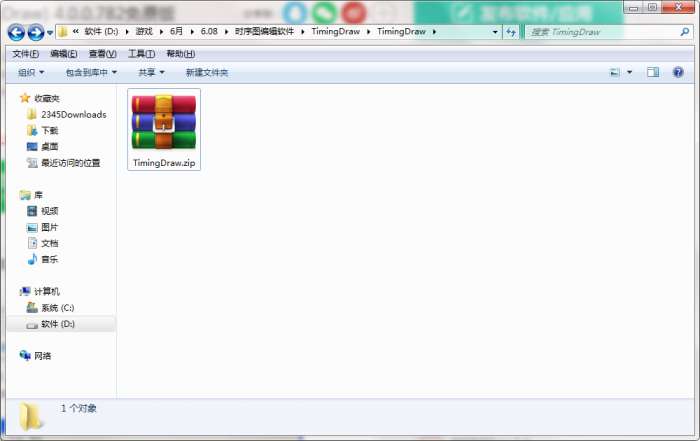This screenshot has height=441, width=700.
Task: Open 软件 (D:) drive in navigation pane
Action: [x=58, y=324]
